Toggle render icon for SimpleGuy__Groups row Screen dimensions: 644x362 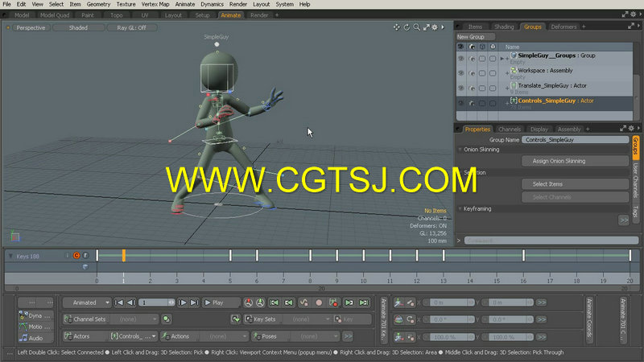point(472,59)
